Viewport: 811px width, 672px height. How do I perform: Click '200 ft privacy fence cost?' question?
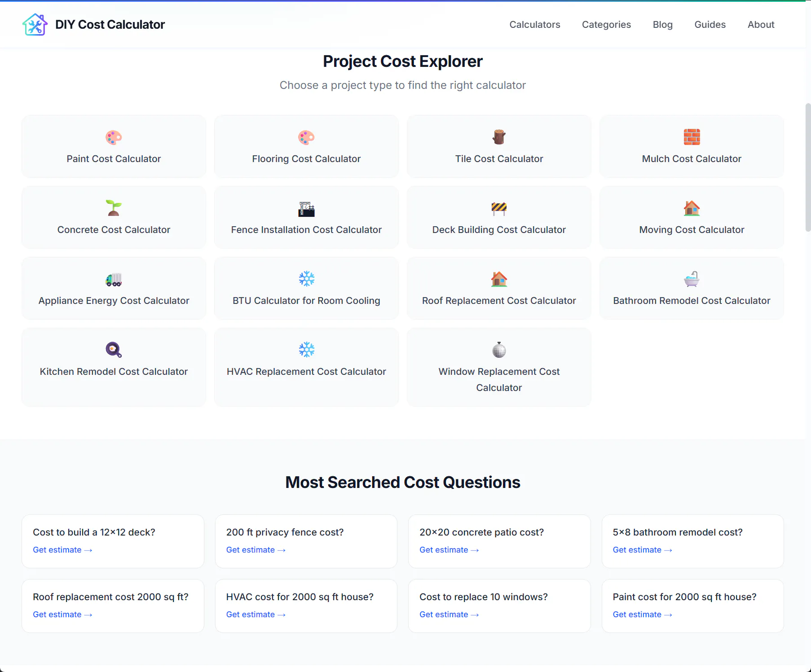coord(285,532)
